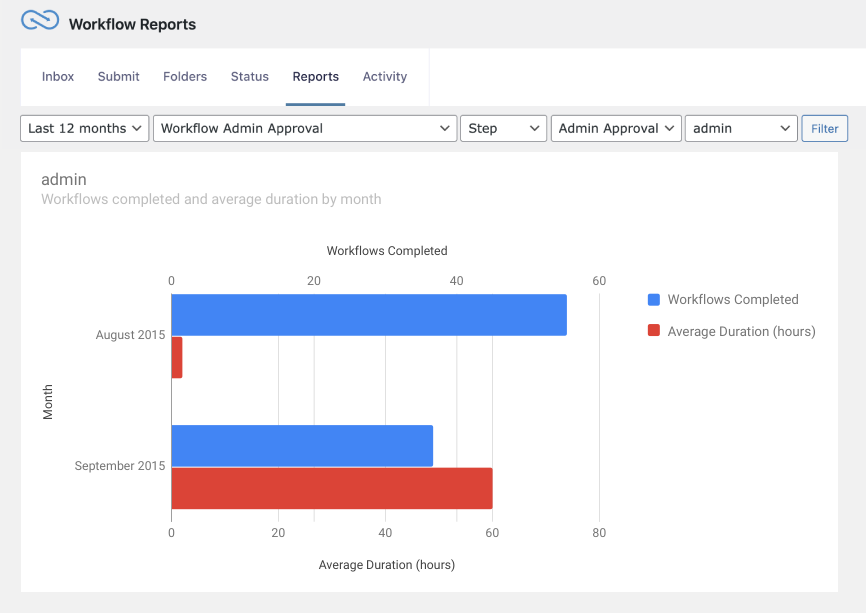Open the Inbox tab

(58, 77)
